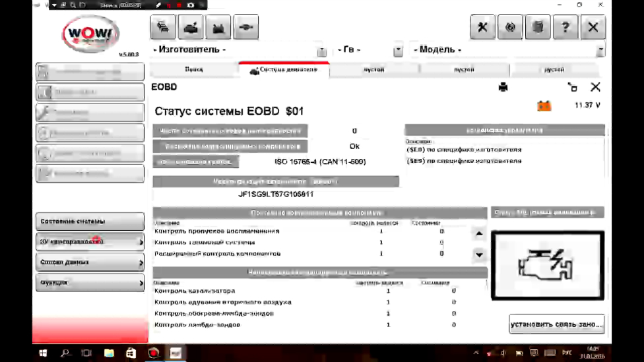Click the Ok status value

[x=354, y=146]
